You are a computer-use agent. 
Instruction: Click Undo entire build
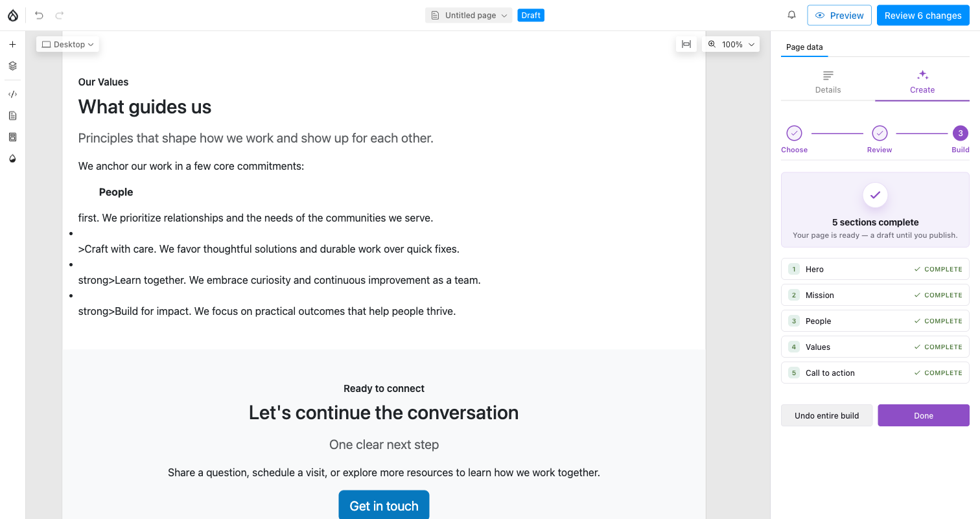[x=827, y=415]
